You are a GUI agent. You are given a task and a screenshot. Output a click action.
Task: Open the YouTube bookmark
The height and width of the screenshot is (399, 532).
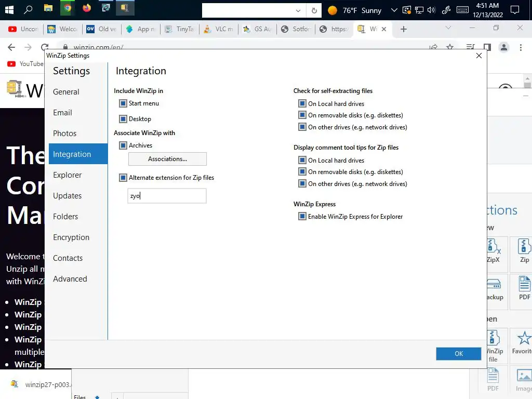click(x=25, y=64)
